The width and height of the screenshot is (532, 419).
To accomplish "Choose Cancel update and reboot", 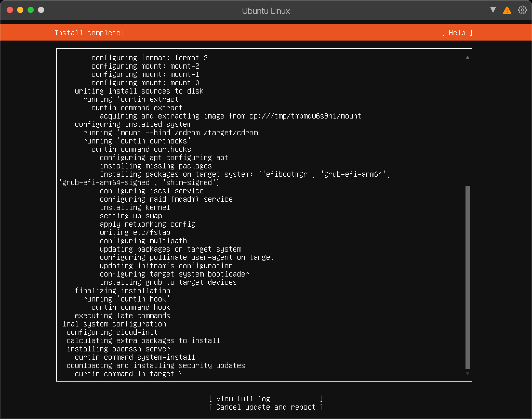I will pos(266,407).
